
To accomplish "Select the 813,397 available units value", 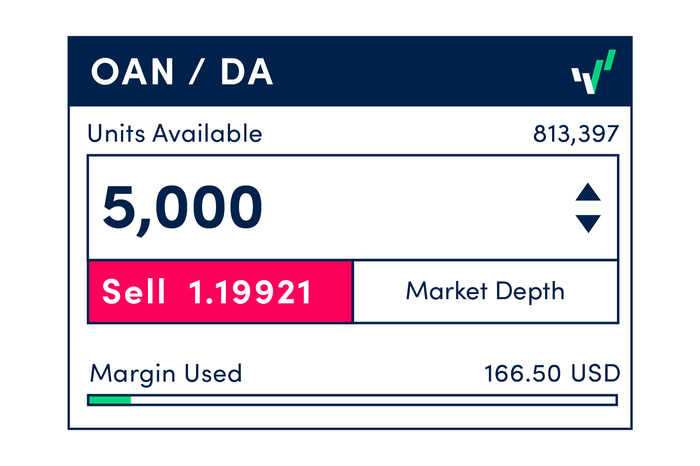I will pos(576,134).
